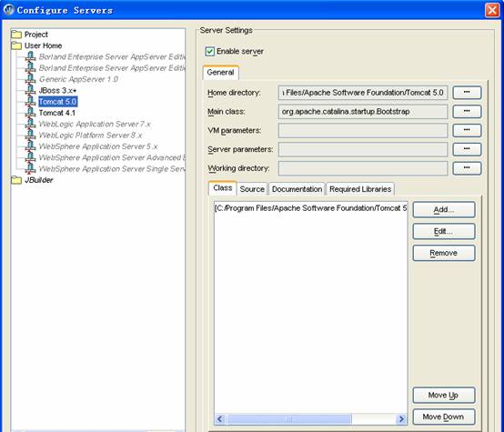
Task: Click the class list scroll left arrow
Action: coord(220,419)
